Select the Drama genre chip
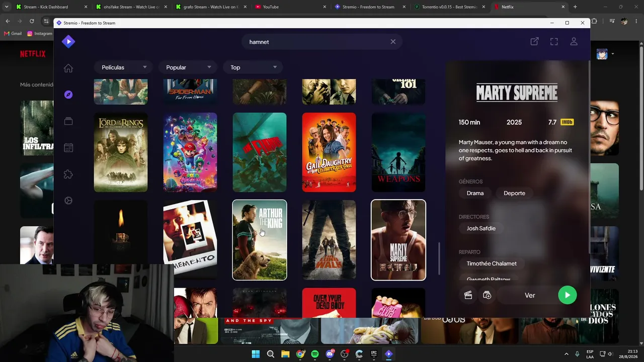The width and height of the screenshot is (644, 362). click(475, 193)
